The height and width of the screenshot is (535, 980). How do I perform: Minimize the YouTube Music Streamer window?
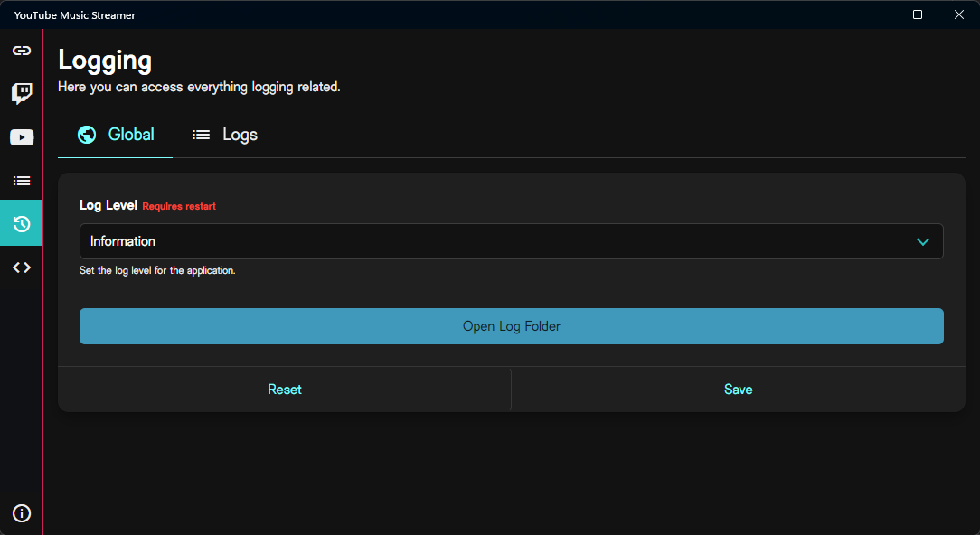876,14
